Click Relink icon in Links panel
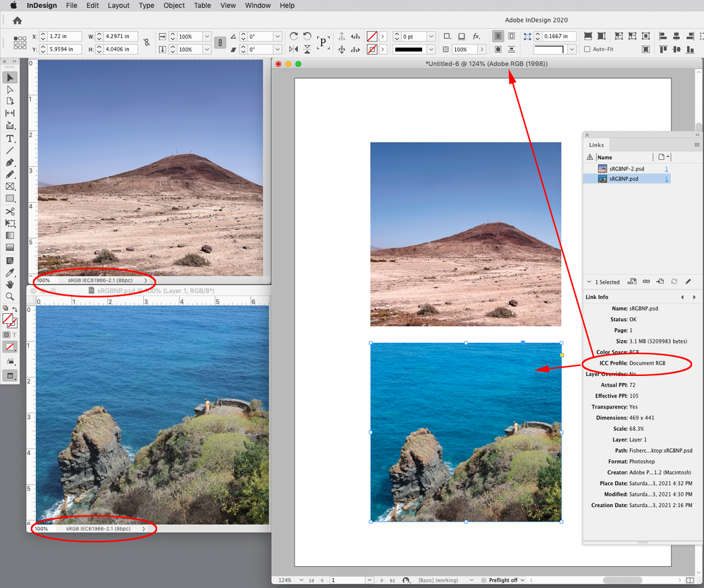This screenshot has height=588, width=704. click(x=646, y=282)
